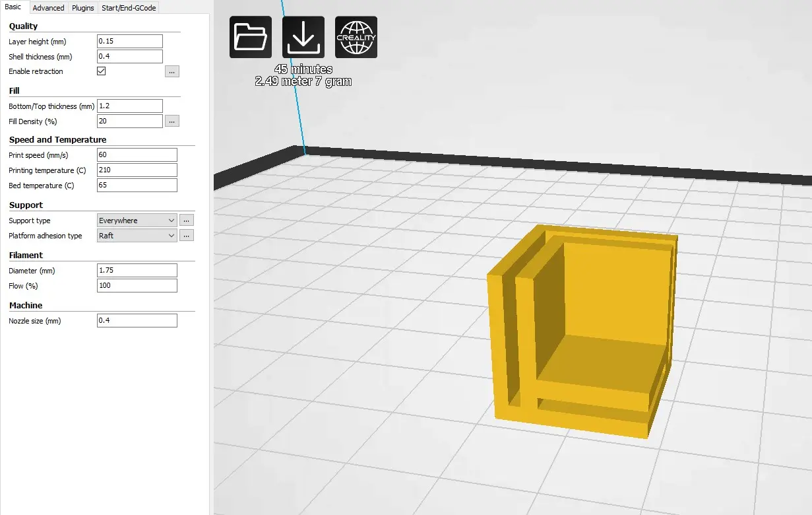Switch to the Basic tab
812x515 pixels.
pos(13,7)
